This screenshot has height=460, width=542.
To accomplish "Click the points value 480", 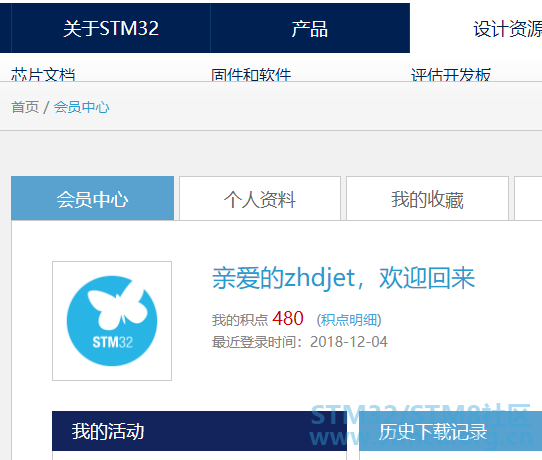I will (x=288, y=318).
